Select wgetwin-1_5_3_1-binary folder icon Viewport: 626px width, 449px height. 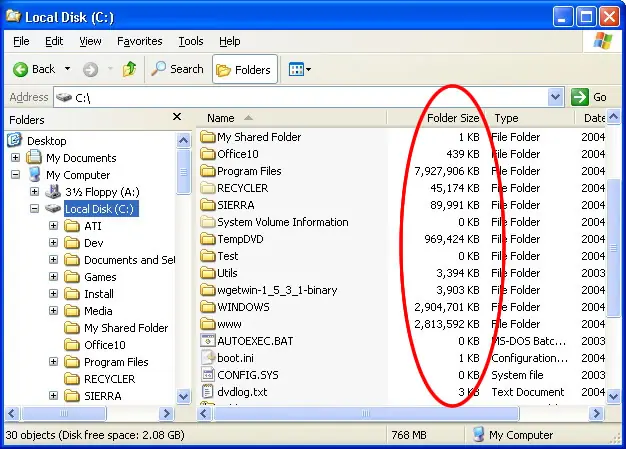point(208,290)
